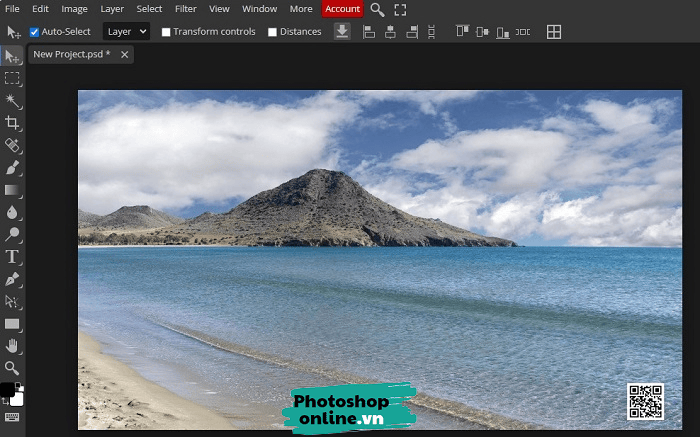Enable Transform controls checkbox
This screenshot has height=437, width=700.
(x=166, y=32)
